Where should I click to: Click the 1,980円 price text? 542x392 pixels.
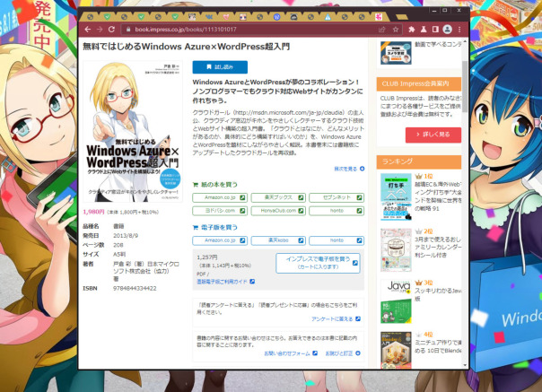click(x=93, y=212)
